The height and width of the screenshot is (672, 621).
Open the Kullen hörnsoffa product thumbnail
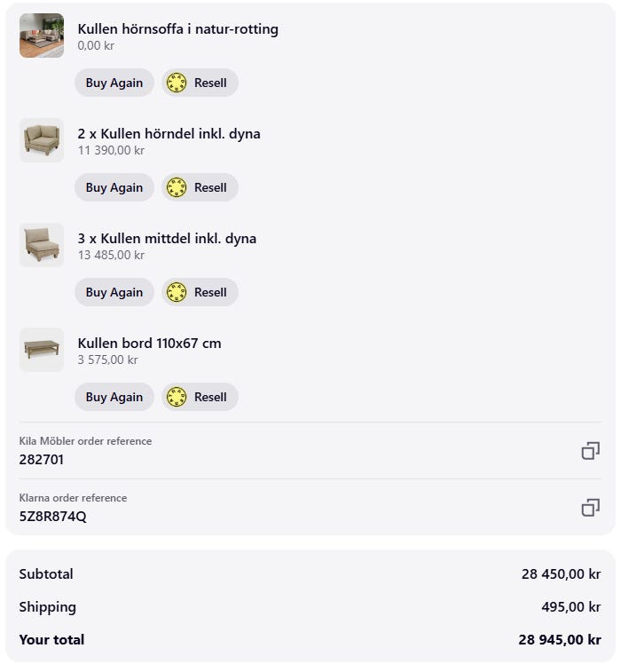[x=42, y=36]
